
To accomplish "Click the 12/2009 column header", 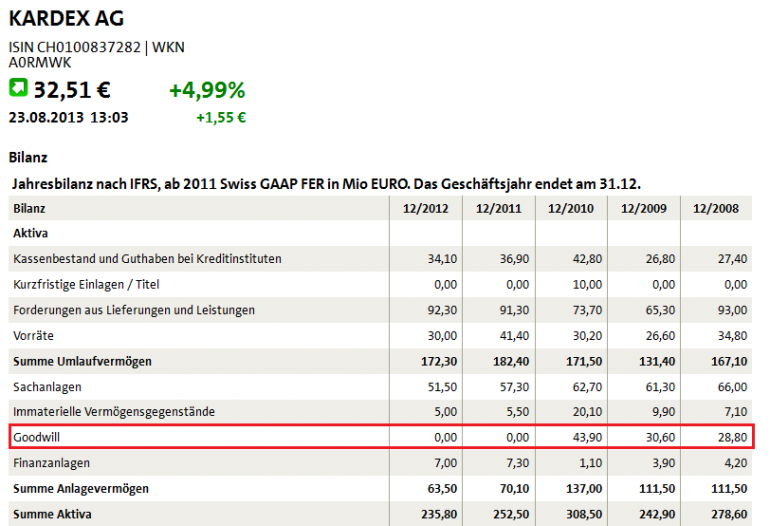I will pyautogui.click(x=644, y=209).
